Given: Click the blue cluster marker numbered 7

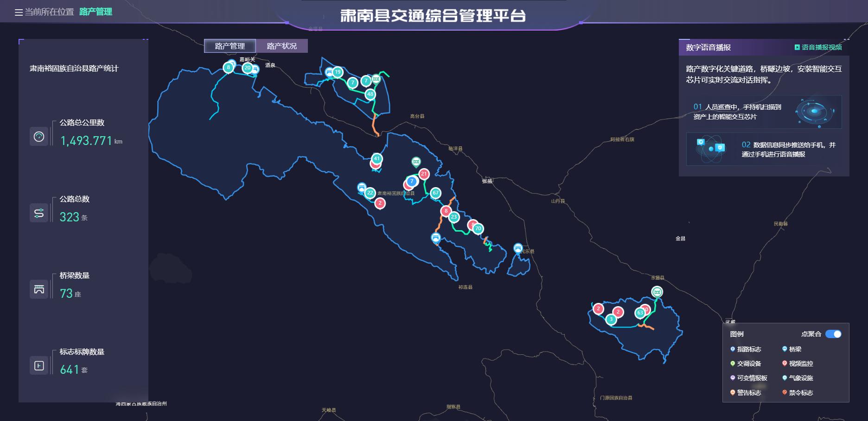Looking at the screenshot, I should (x=411, y=181).
